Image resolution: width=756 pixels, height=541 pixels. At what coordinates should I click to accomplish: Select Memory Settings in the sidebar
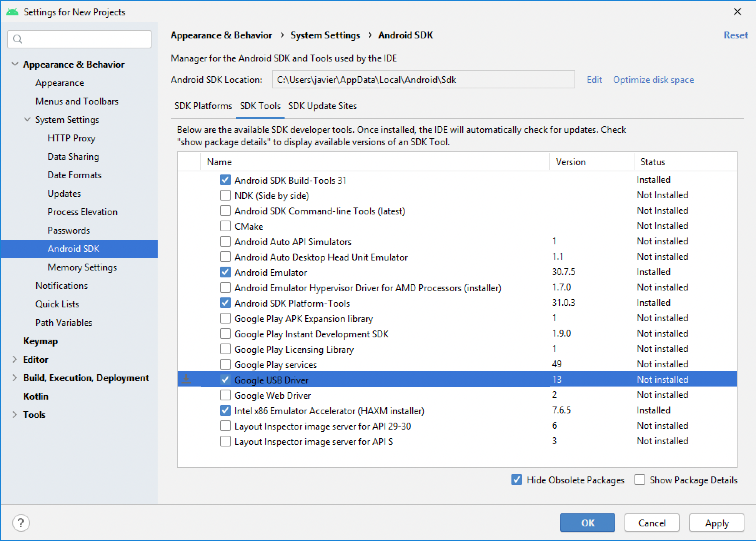pos(82,267)
